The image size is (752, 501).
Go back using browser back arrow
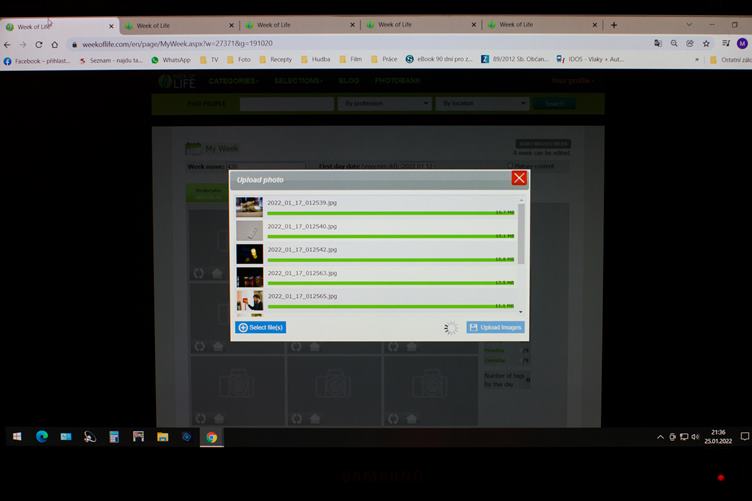click(x=7, y=44)
